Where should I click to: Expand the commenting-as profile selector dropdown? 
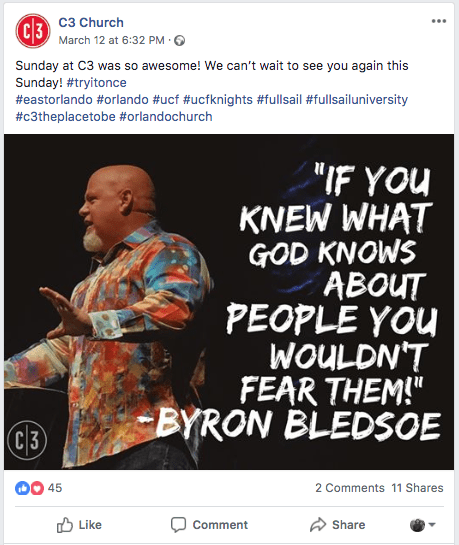(x=423, y=525)
